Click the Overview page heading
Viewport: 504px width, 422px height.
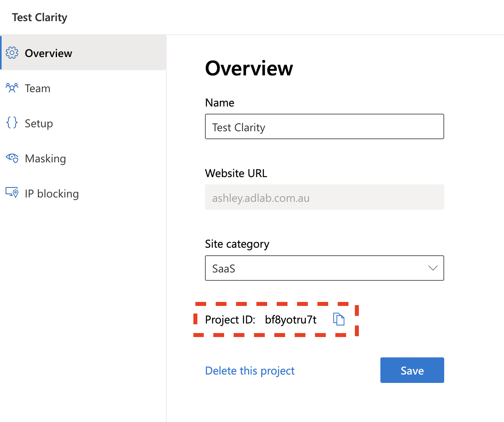[x=249, y=68]
